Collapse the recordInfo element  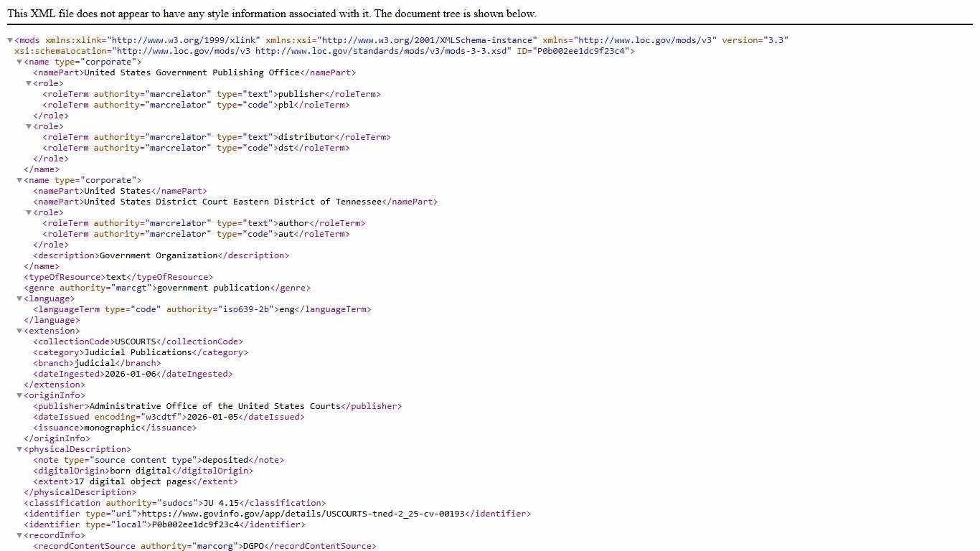pyautogui.click(x=19, y=535)
